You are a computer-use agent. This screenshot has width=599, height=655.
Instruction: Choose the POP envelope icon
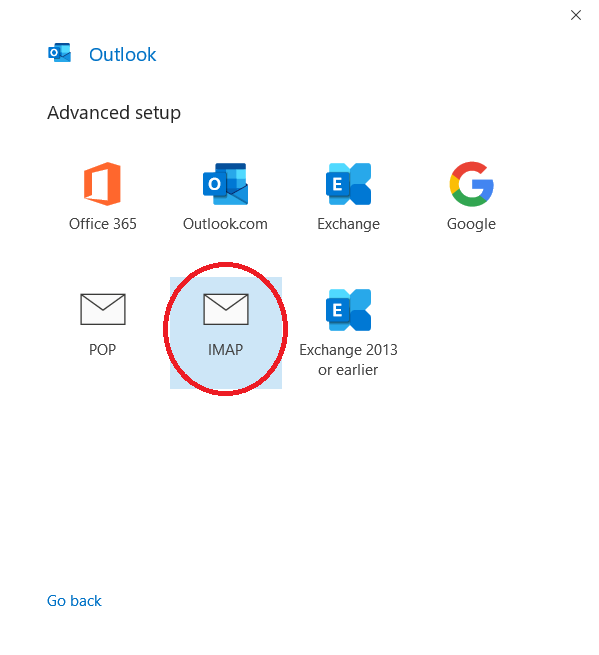(x=103, y=309)
